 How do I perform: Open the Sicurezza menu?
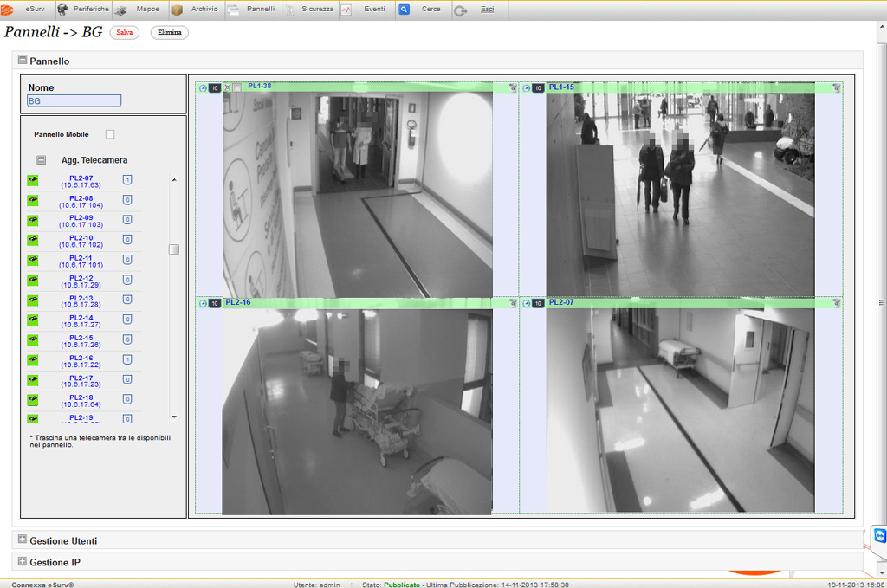(316, 10)
